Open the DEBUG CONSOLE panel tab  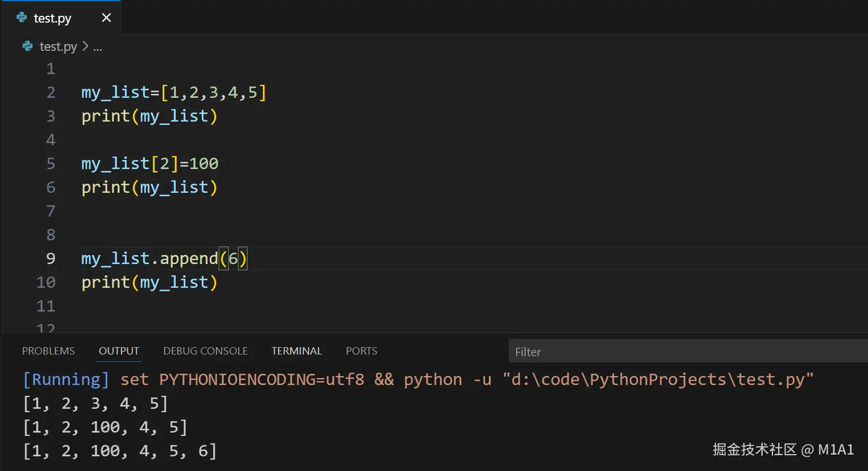205,351
